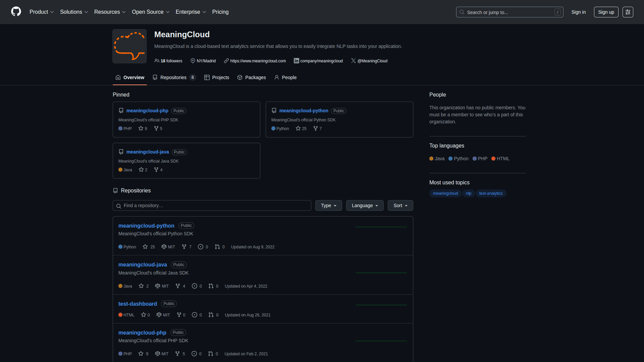The image size is (644, 362).
Task: Open the Sort dropdown
Action: pyautogui.click(x=400, y=206)
